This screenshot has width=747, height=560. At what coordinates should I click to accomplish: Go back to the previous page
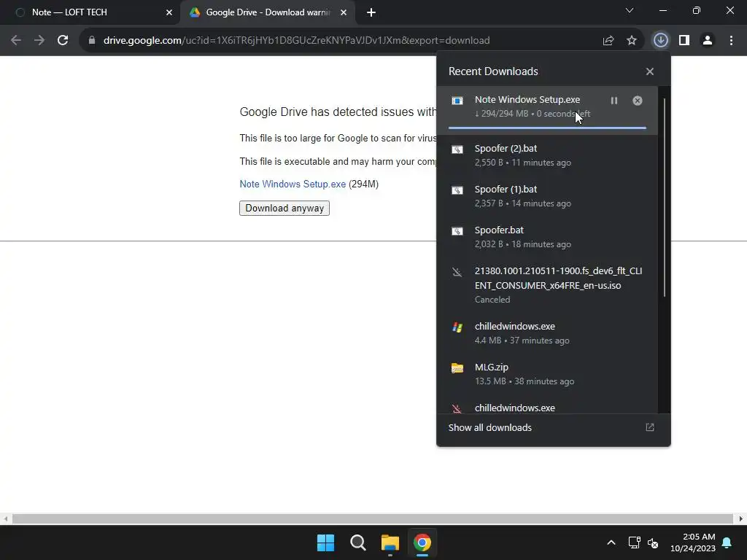16,40
